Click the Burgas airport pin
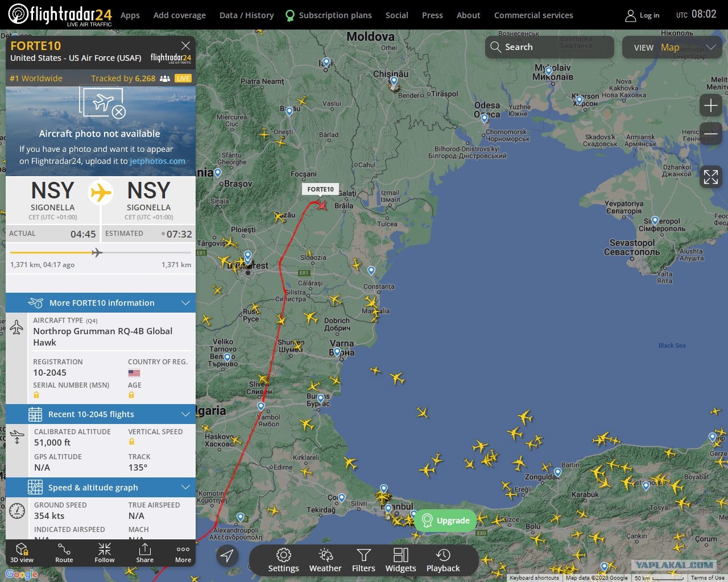 click(x=320, y=398)
